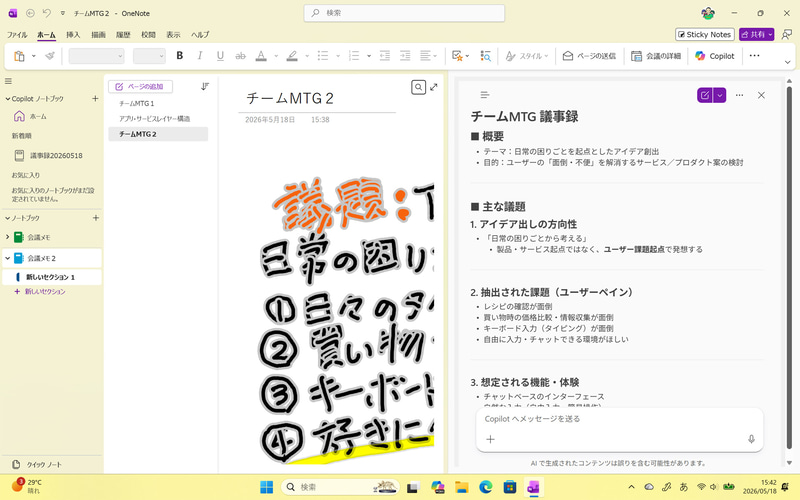Switch to the 履歴 tab
Screen dimensions: 800x500
click(x=123, y=35)
